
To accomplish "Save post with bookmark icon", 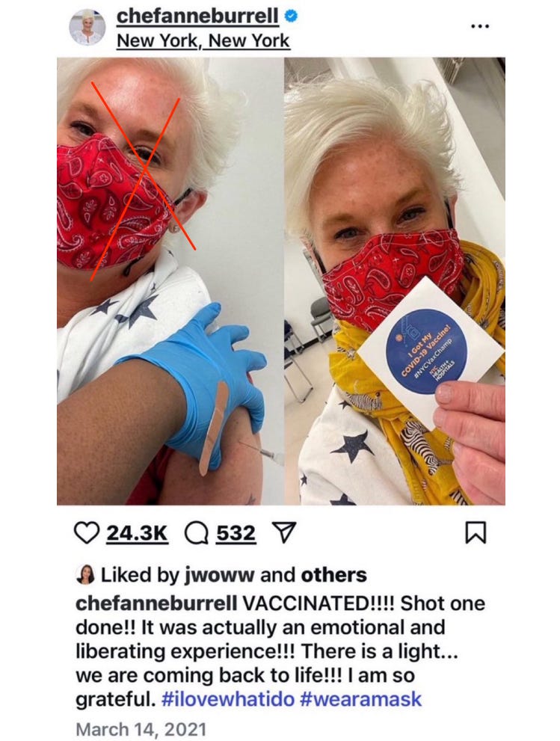I will point(476,532).
